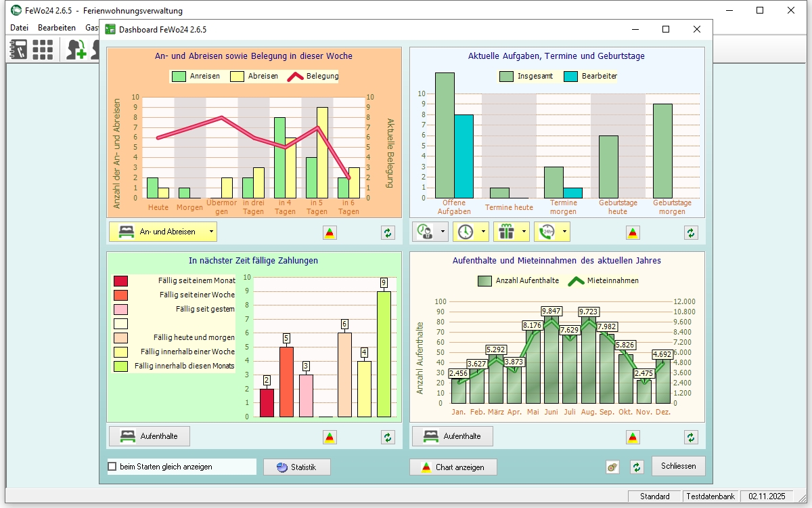Open the Datei menu
This screenshot has height=508, width=812.
click(20, 28)
